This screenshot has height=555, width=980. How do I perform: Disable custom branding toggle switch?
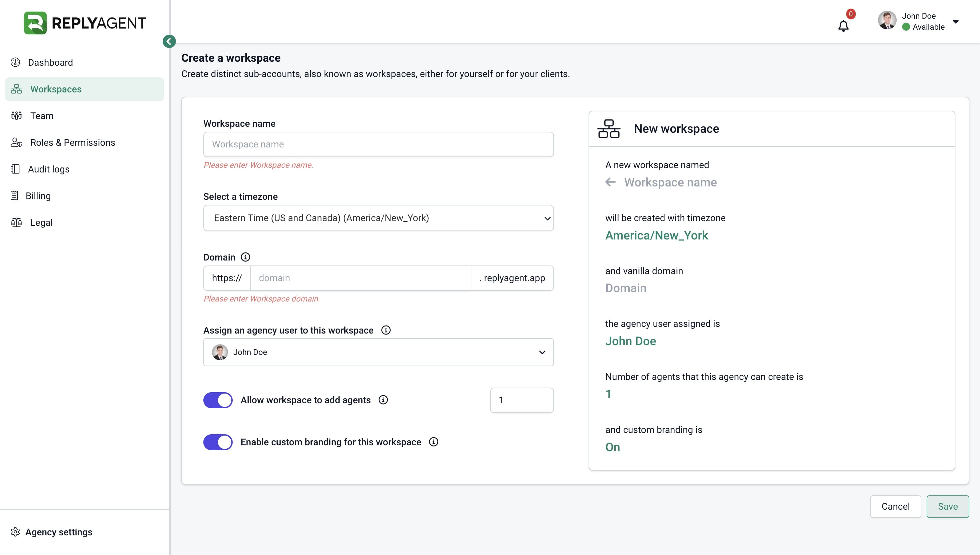218,442
